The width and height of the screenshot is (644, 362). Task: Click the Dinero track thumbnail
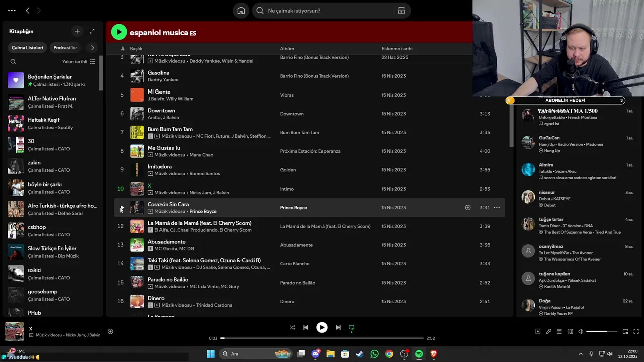click(137, 301)
